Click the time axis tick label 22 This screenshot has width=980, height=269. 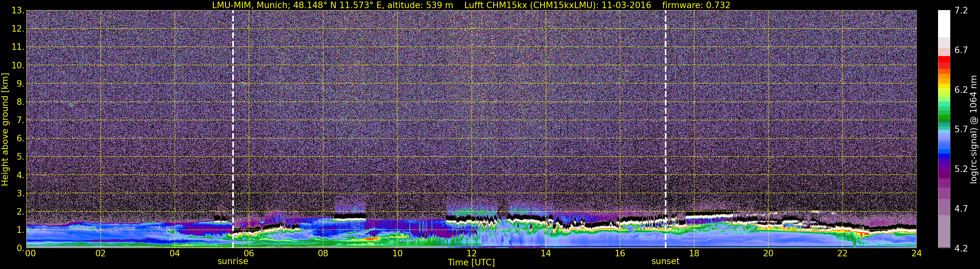pyautogui.click(x=842, y=254)
